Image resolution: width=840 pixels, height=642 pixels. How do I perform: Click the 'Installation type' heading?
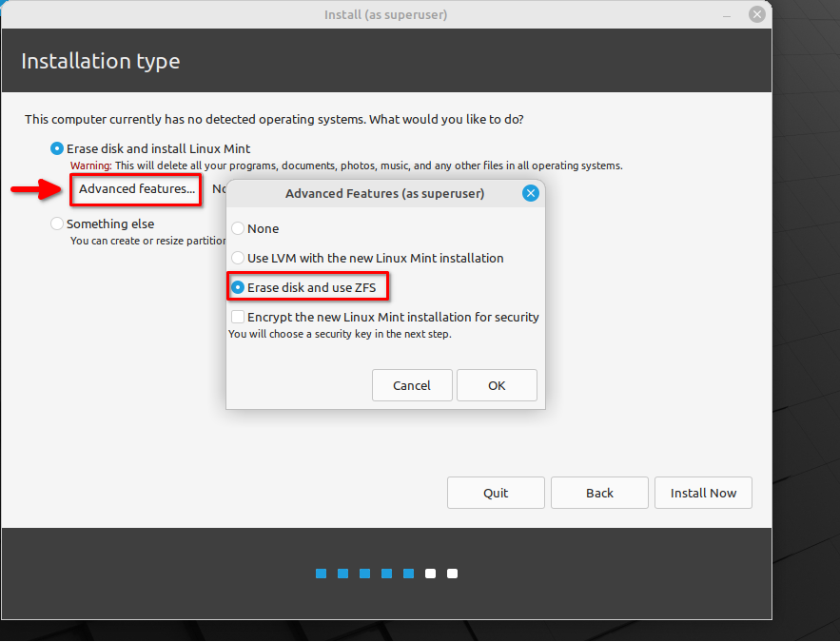click(x=101, y=61)
